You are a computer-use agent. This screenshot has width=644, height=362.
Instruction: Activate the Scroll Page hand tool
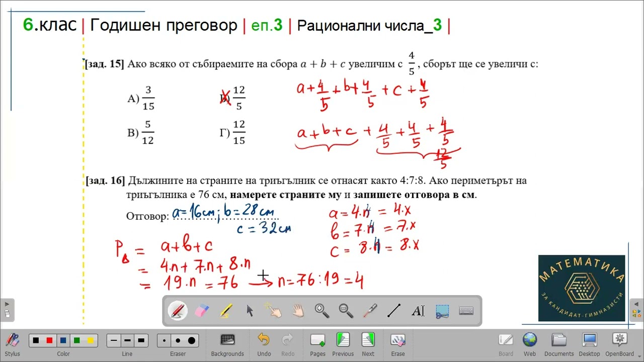tap(298, 311)
